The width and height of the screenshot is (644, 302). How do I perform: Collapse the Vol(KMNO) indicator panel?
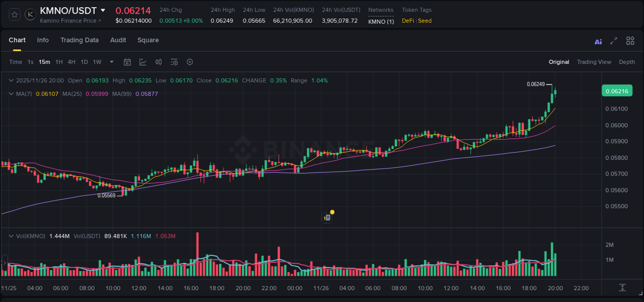pyautogui.click(x=11, y=235)
